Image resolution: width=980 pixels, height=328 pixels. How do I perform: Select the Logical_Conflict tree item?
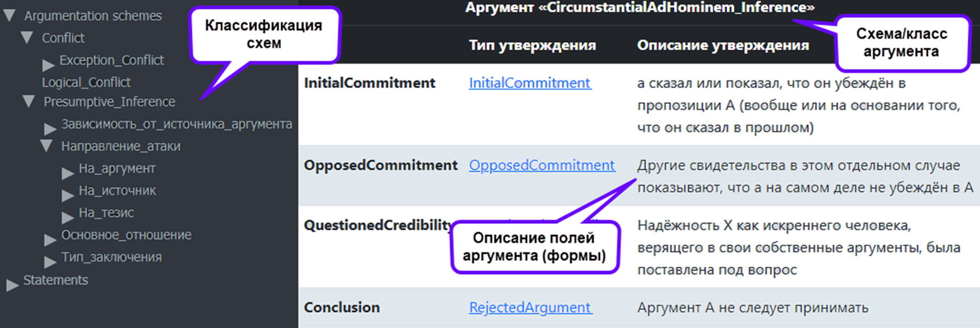pyautogui.click(x=86, y=82)
